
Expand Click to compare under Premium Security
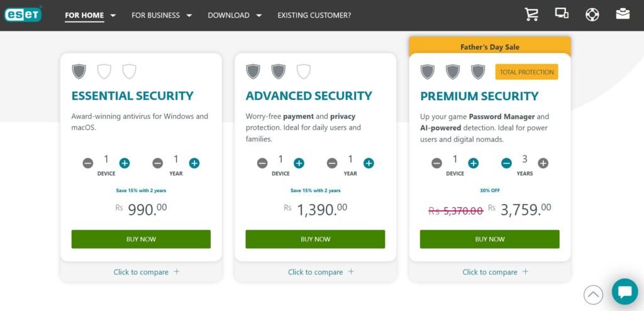coord(496,272)
